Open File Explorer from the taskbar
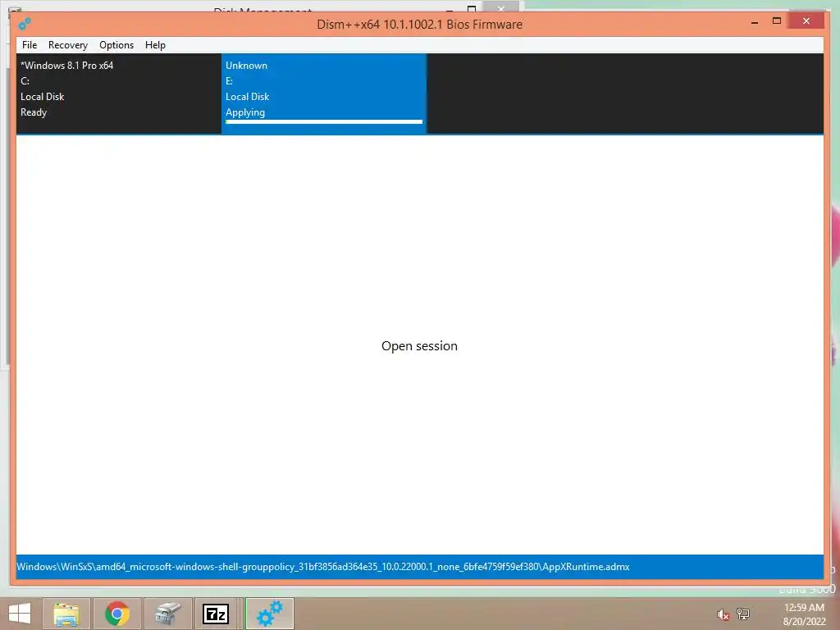Viewport: 840px width, 630px height. pos(66,614)
